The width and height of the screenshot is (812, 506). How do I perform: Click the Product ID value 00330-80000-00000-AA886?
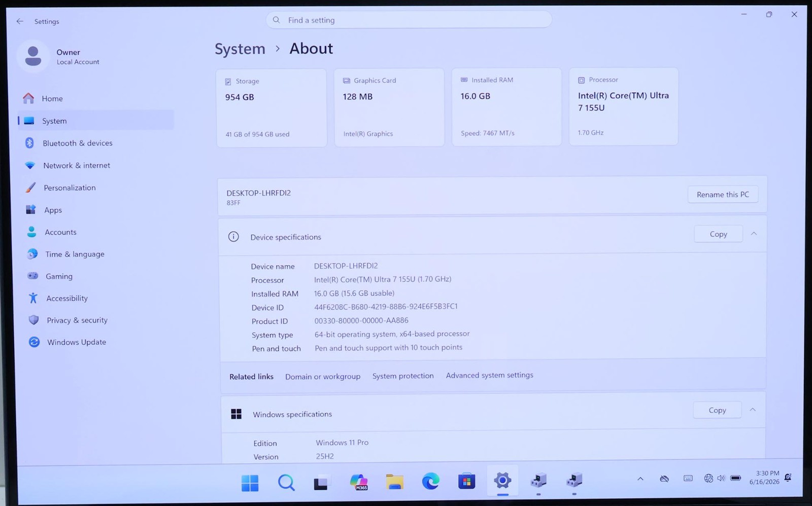click(361, 320)
